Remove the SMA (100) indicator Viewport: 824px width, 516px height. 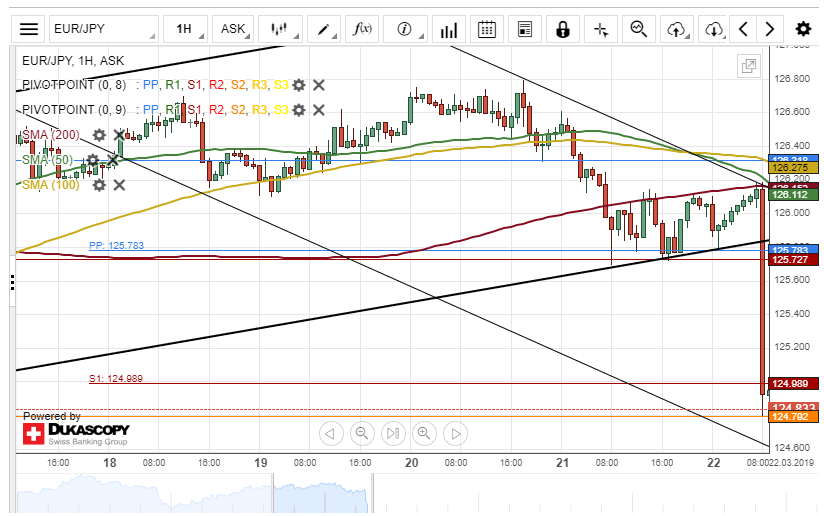119,185
